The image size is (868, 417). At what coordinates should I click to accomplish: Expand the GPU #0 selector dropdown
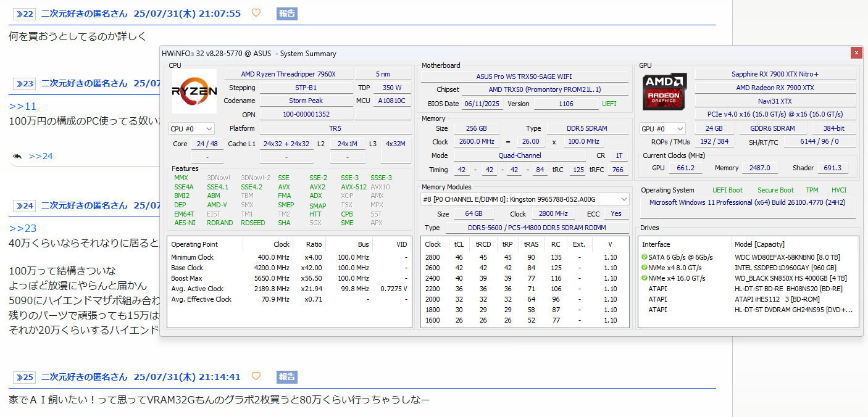(x=662, y=129)
